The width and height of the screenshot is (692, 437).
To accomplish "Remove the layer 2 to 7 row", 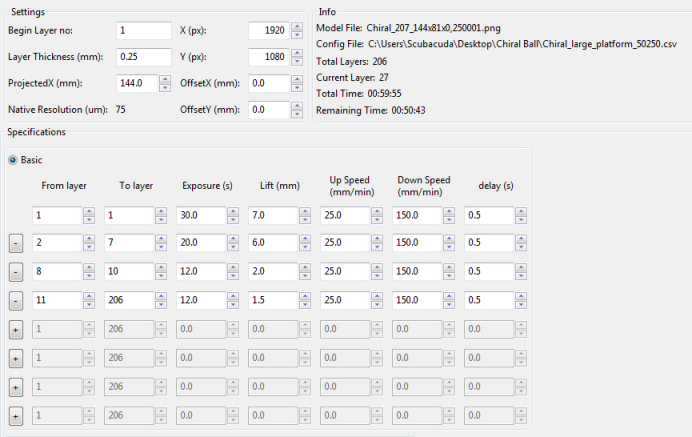I will coord(16,243).
